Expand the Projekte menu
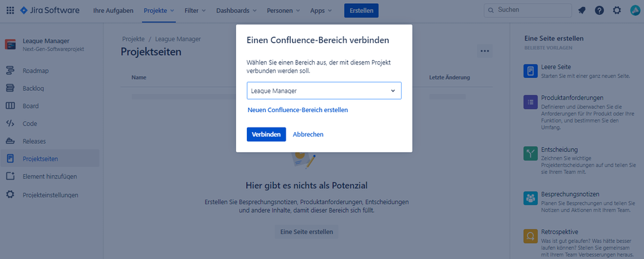 tap(159, 11)
